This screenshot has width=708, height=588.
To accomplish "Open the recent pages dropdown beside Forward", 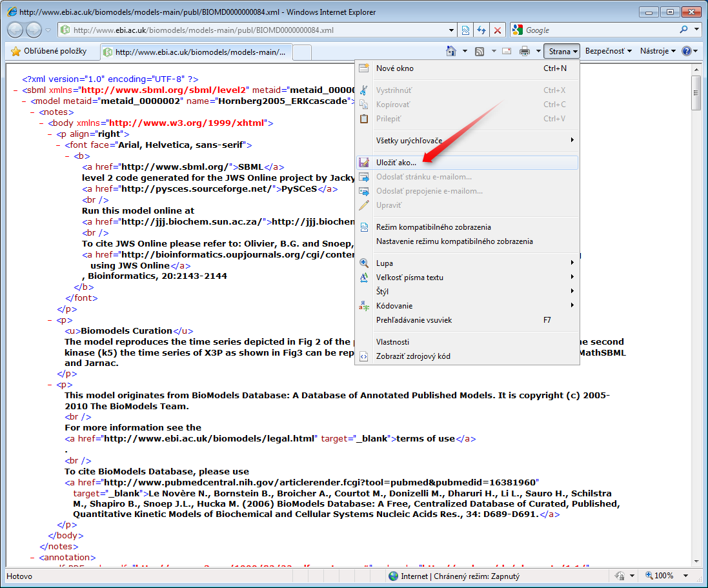I will tap(48, 30).
